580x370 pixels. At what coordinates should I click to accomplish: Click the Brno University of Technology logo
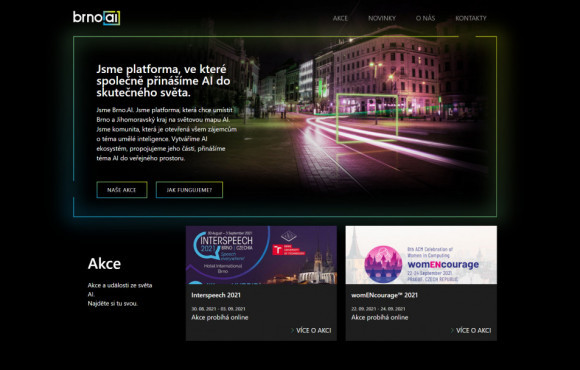pos(289,250)
